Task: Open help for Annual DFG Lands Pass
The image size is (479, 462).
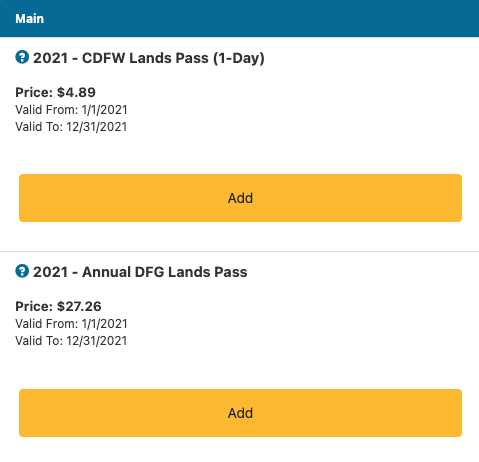Action: (22, 271)
